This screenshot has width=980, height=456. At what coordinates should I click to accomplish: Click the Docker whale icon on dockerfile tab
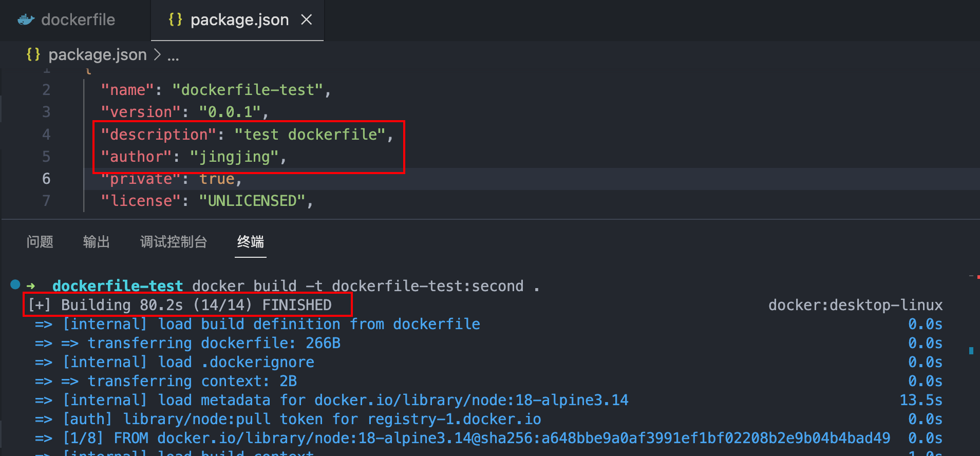point(26,20)
